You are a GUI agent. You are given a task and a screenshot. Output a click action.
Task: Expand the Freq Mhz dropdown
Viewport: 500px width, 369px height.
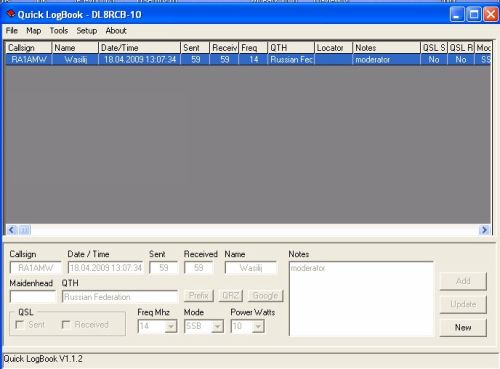tap(171, 326)
